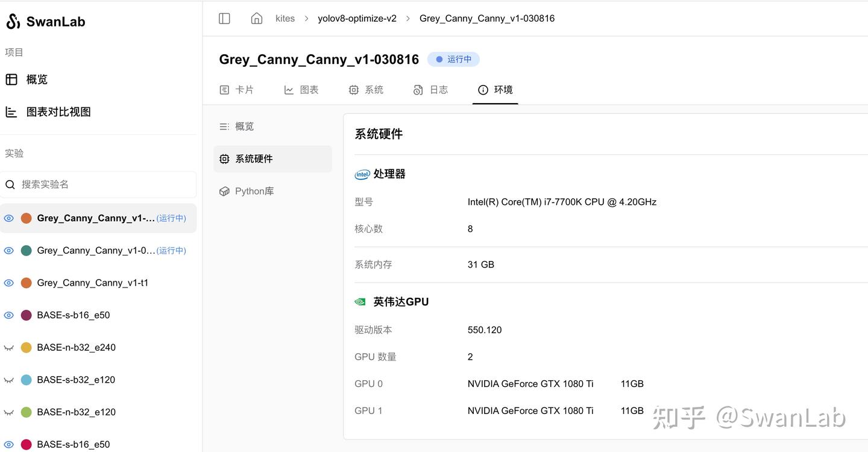Click the Python库 cube icon
Image resolution: width=868 pixels, height=452 pixels.
224,191
